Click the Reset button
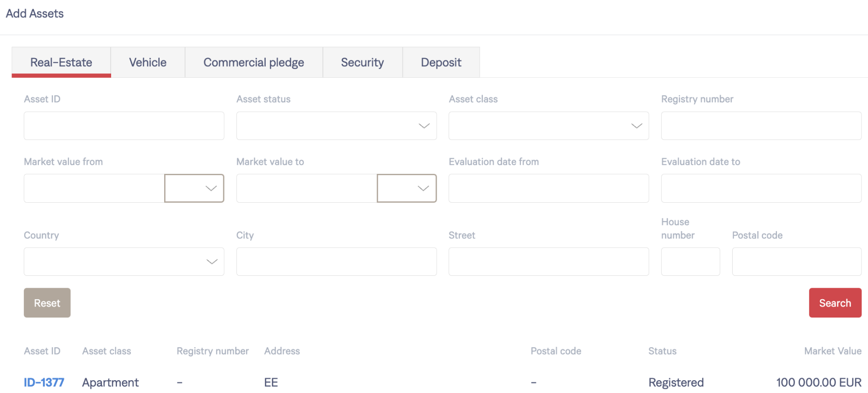 coord(47,303)
